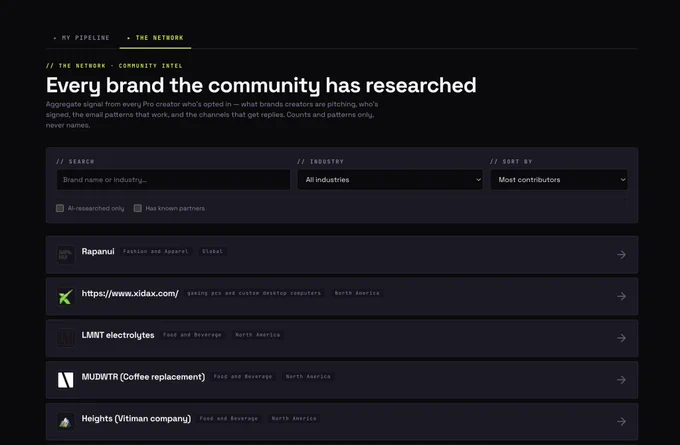Toggle the Has known partners checkbox
Screen dimensions: 680x445
point(137,208)
